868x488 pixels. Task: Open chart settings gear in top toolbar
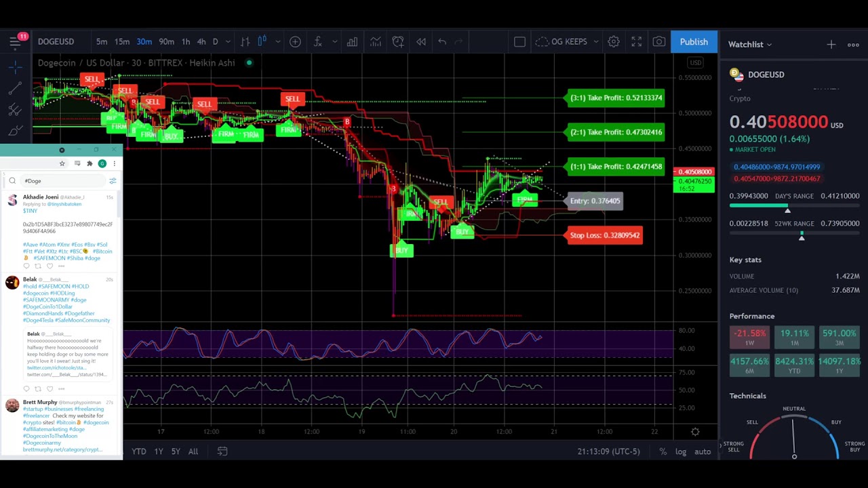coord(613,42)
